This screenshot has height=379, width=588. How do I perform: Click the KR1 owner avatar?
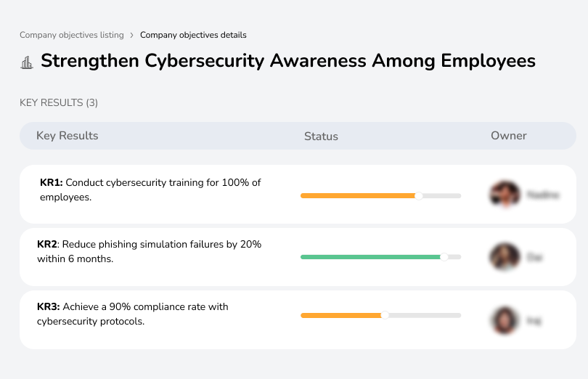pos(505,194)
